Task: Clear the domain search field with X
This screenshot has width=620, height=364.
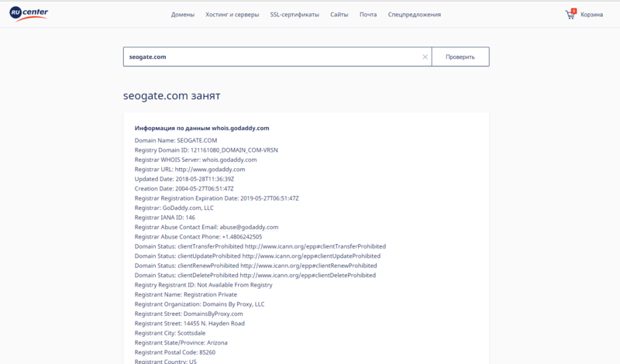Action: tap(425, 57)
